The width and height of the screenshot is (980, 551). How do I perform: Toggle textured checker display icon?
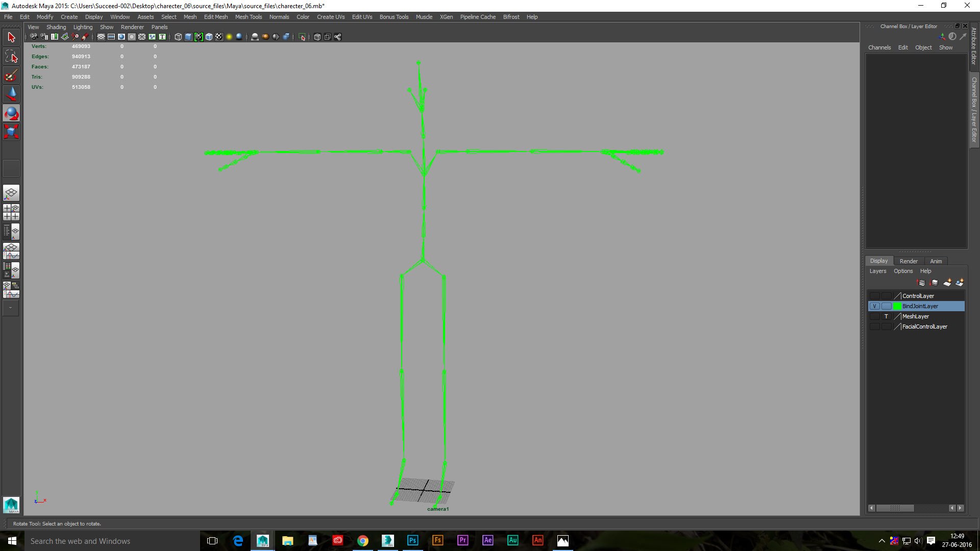pyautogui.click(x=219, y=37)
